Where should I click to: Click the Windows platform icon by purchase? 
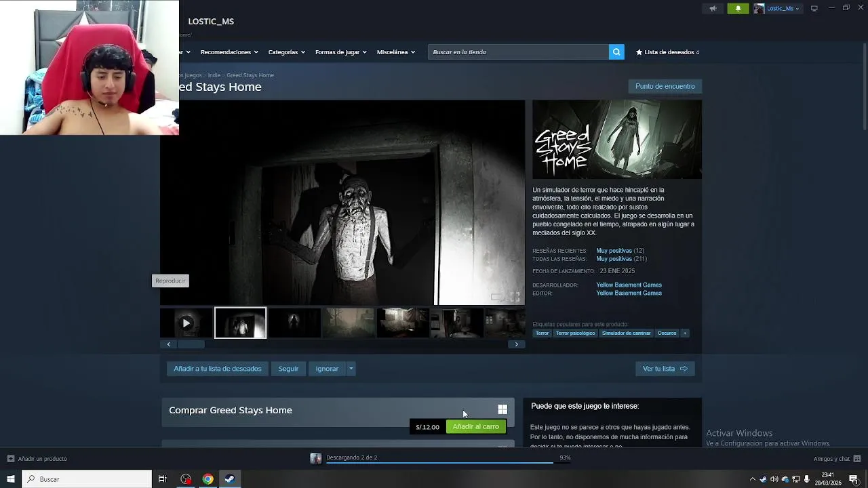point(502,409)
